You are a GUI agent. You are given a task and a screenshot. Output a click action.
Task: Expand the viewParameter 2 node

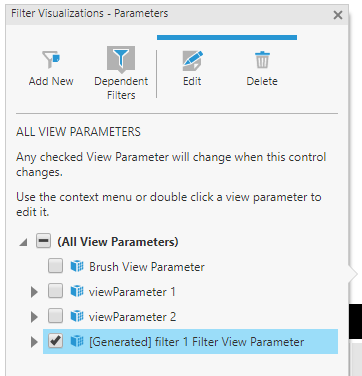(x=34, y=317)
